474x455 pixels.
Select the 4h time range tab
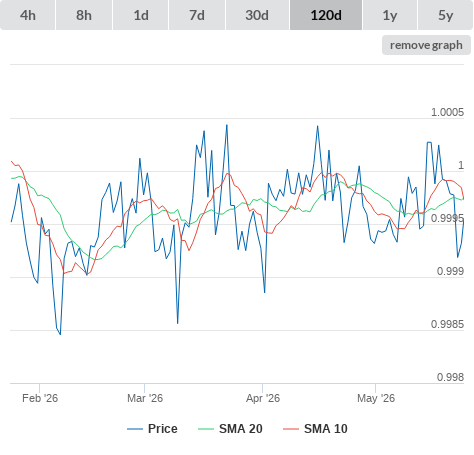coord(27,15)
